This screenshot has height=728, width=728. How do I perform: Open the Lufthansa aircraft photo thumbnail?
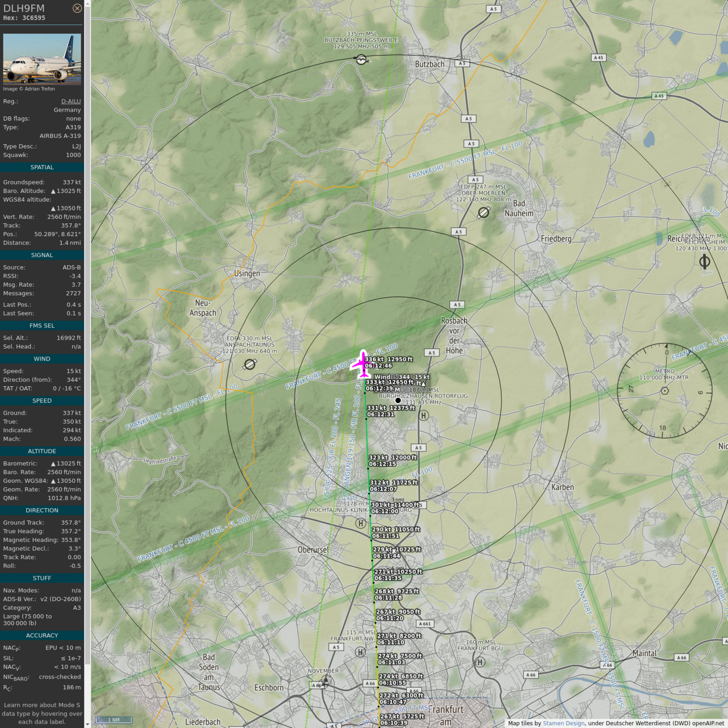pos(42,59)
